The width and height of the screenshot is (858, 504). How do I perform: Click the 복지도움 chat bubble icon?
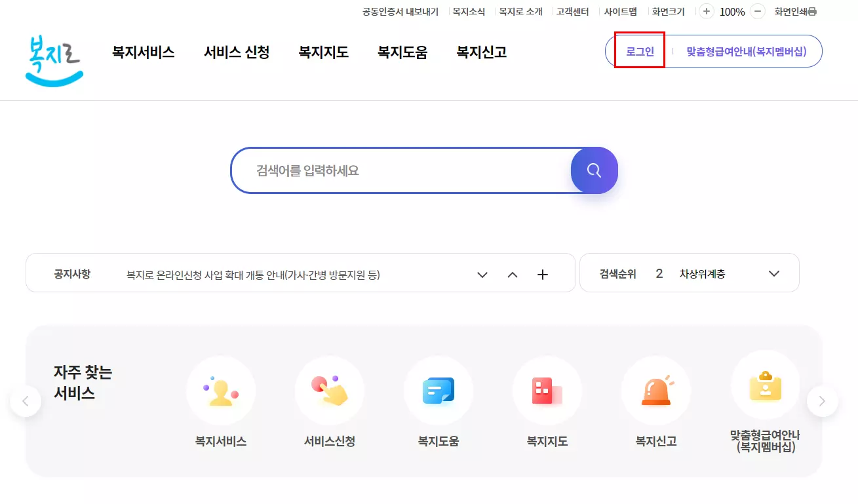coord(439,391)
